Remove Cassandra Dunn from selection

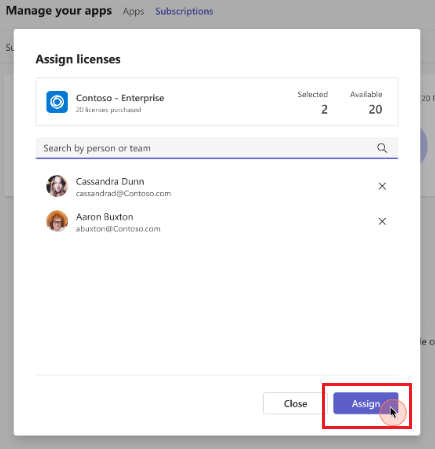point(382,186)
